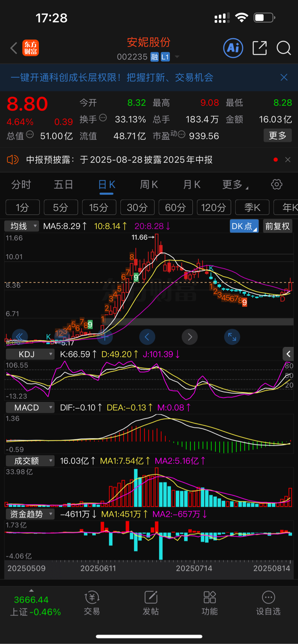Open the search magnifier icon
This screenshot has width=298, height=644.
point(284,48)
